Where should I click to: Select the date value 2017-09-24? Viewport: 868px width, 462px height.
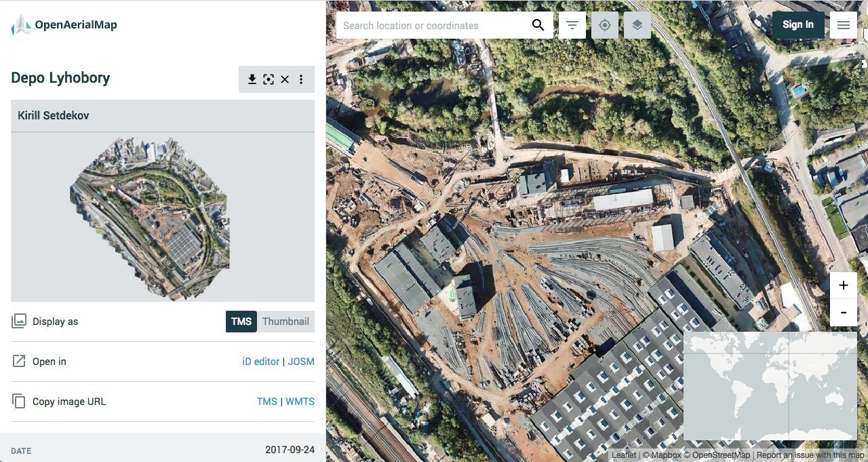(x=290, y=450)
